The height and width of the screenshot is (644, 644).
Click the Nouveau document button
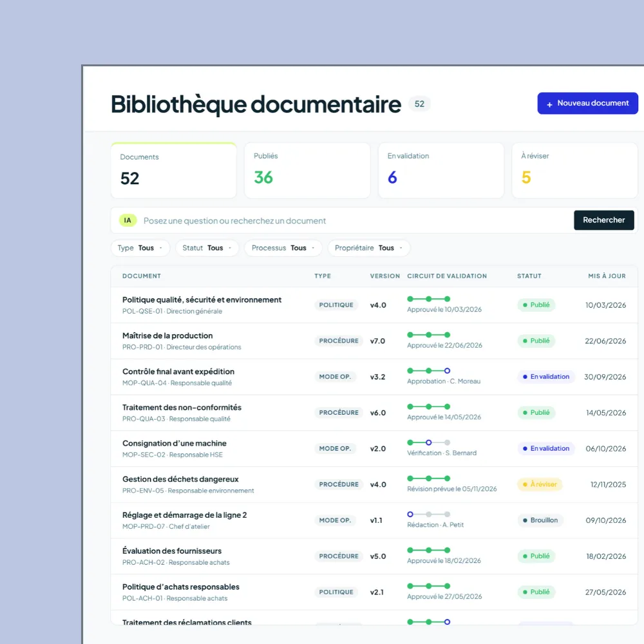tap(587, 103)
